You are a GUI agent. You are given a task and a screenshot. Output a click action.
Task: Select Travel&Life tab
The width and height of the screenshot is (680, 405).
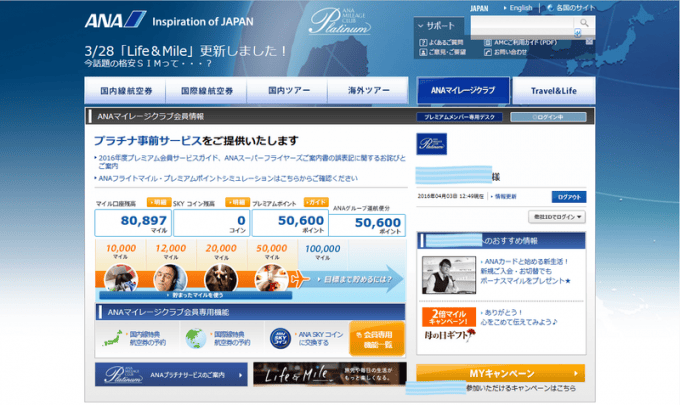(554, 91)
